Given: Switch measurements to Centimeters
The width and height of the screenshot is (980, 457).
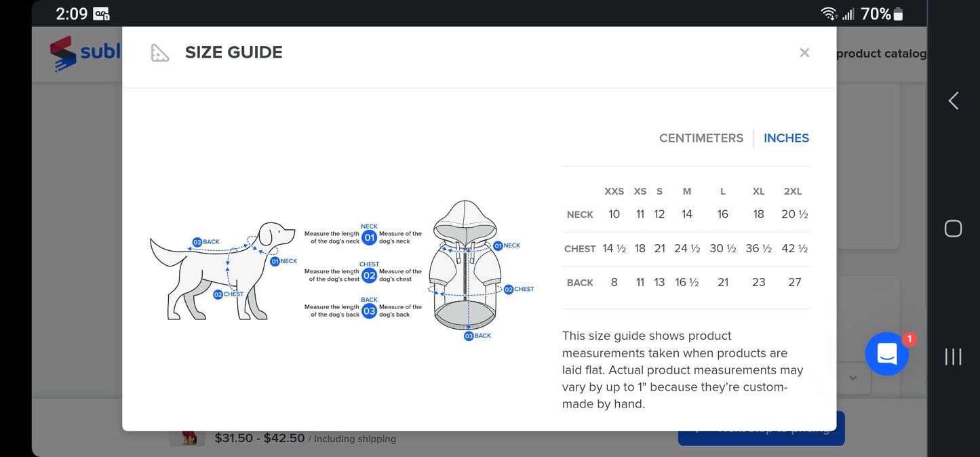Looking at the screenshot, I should click(x=701, y=138).
